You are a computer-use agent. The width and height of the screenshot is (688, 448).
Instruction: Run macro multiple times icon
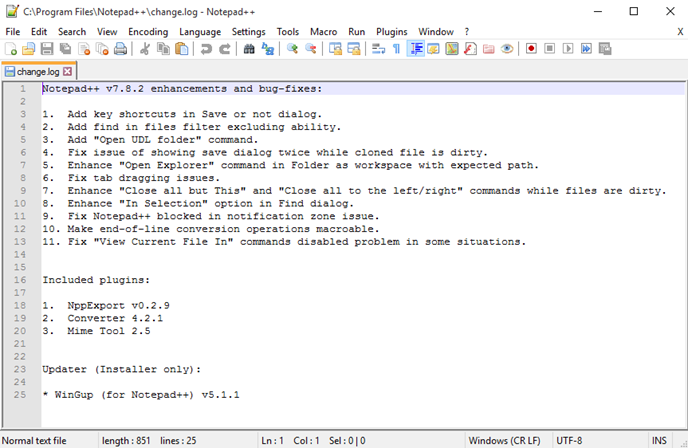click(586, 49)
